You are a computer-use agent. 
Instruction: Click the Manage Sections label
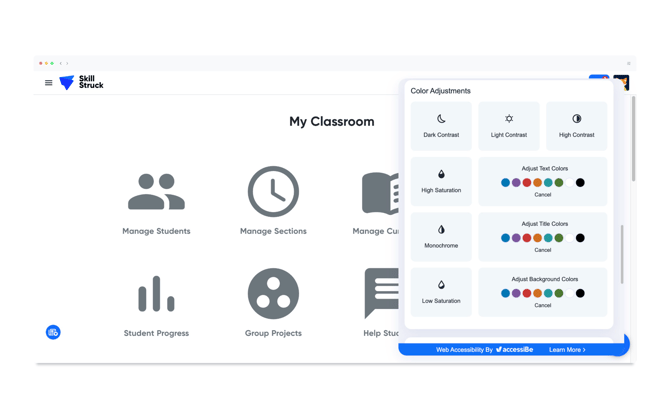click(273, 231)
